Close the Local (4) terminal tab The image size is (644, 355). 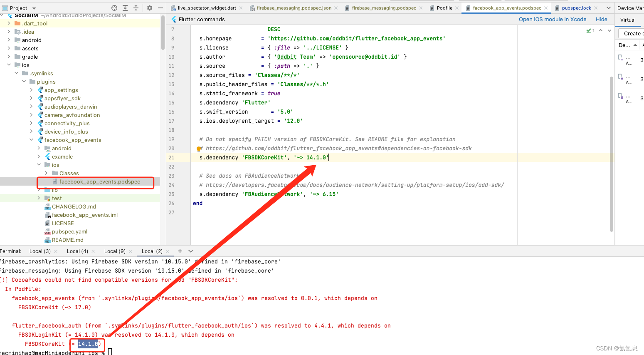[x=93, y=251]
